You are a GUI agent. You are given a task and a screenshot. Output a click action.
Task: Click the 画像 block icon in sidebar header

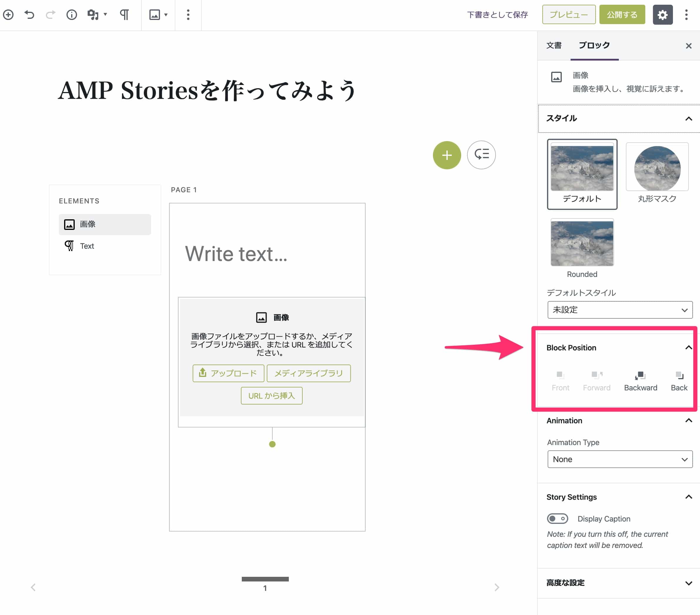coord(556,77)
